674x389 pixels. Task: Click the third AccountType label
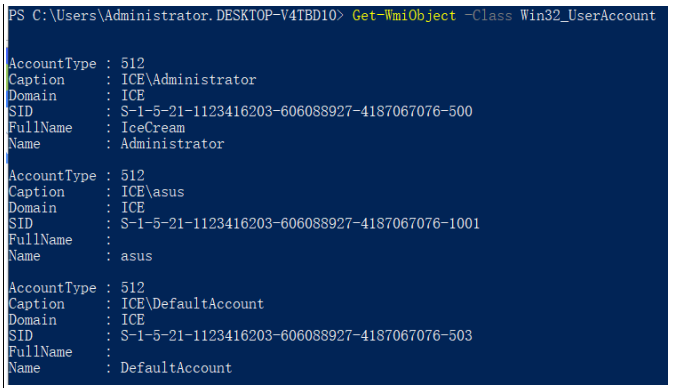tap(52, 288)
